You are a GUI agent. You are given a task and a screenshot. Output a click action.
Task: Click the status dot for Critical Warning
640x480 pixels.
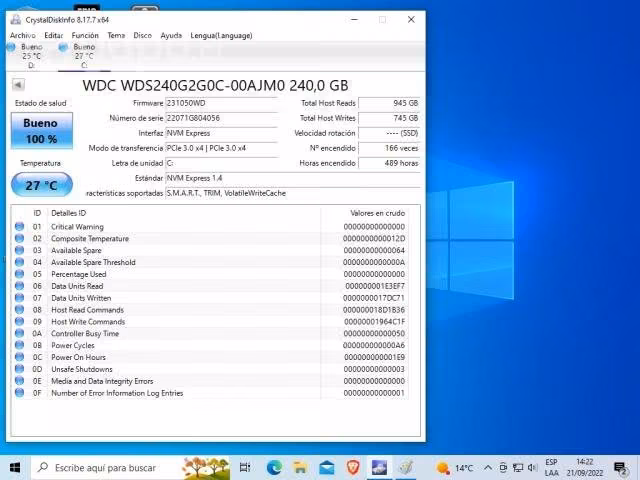[19, 227]
